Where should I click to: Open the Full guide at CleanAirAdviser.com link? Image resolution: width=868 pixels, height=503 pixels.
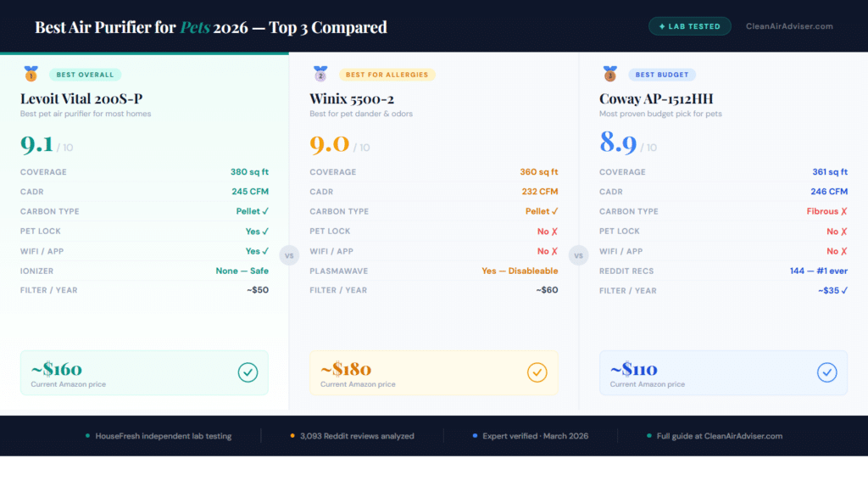pos(715,436)
